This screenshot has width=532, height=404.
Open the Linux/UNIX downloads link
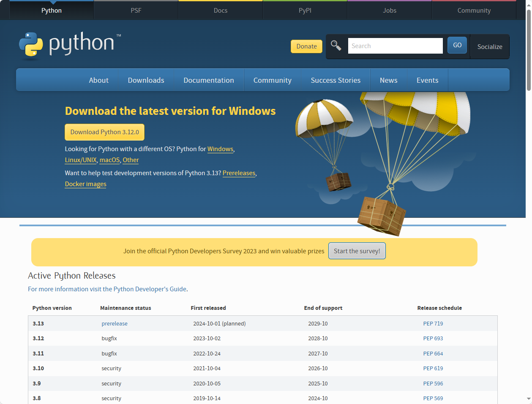pyautogui.click(x=80, y=160)
